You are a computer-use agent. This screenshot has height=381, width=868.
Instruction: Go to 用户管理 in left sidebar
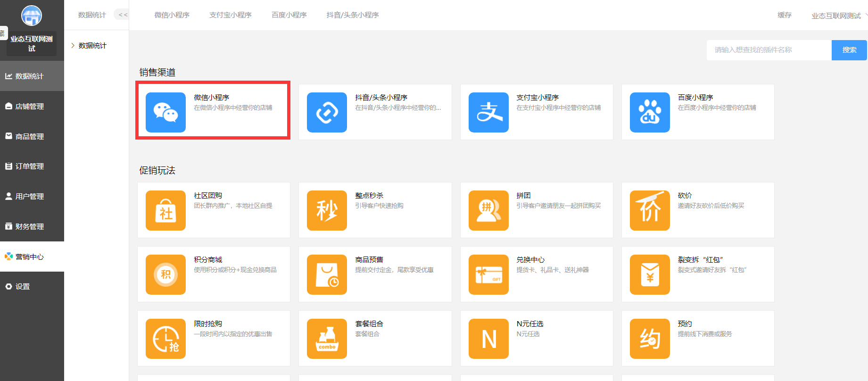[x=32, y=196]
